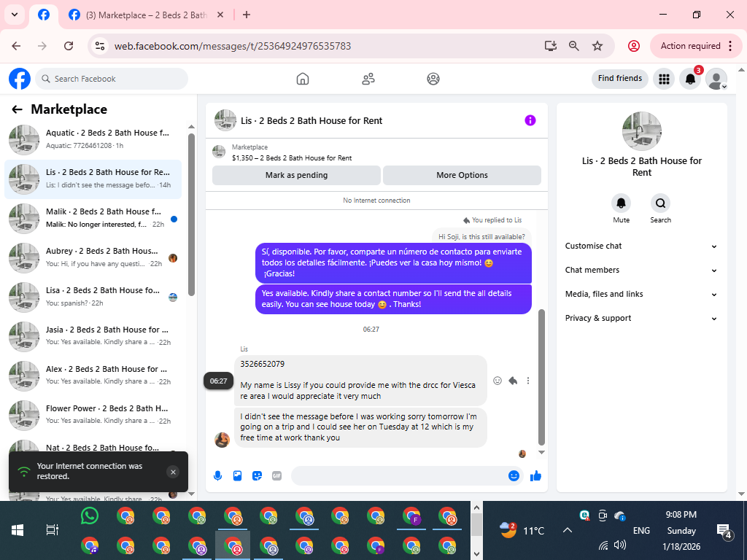Viewport: 747px width, 560px height.
Task: Open WhatsApp from taskbar
Action: pos(90,516)
